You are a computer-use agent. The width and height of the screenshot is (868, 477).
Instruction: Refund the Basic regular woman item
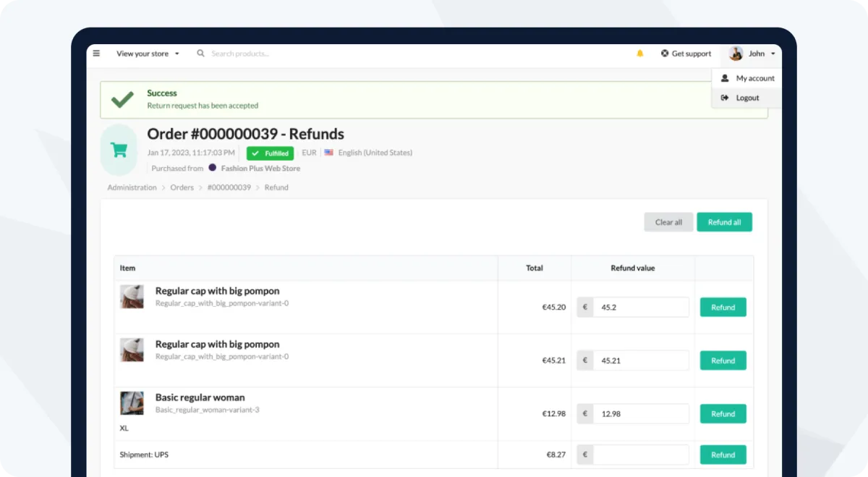723,414
